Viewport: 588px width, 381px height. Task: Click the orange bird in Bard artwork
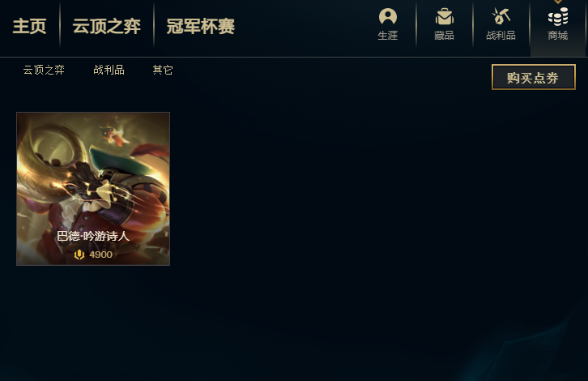(114, 135)
